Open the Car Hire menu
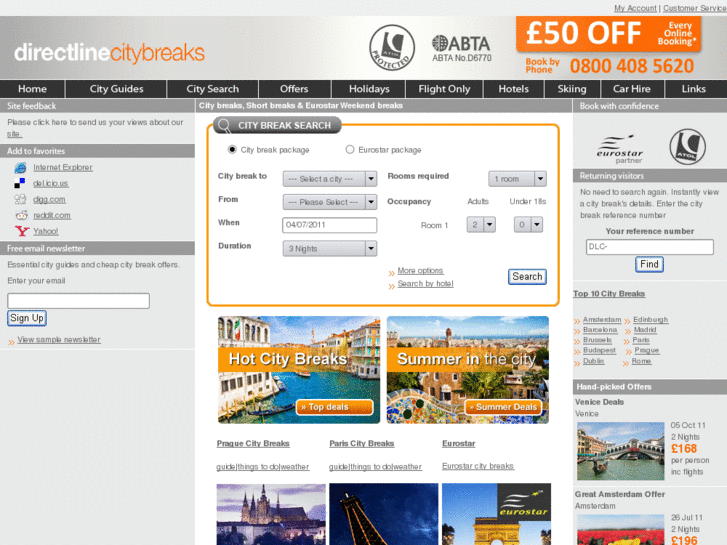 pyautogui.click(x=632, y=89)
